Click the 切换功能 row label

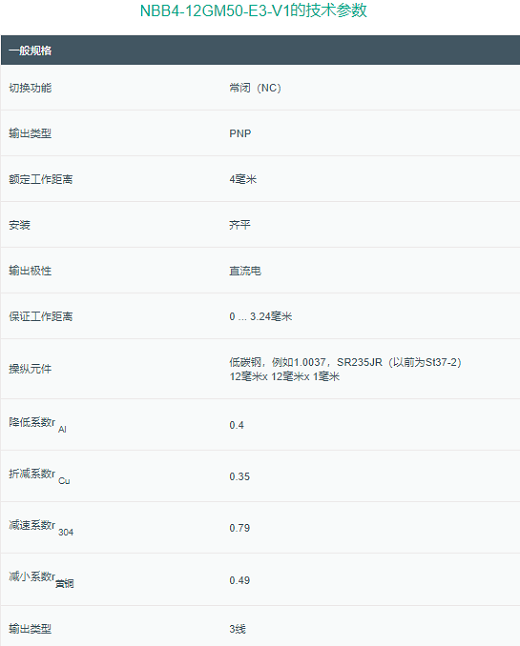click(30, 88)
